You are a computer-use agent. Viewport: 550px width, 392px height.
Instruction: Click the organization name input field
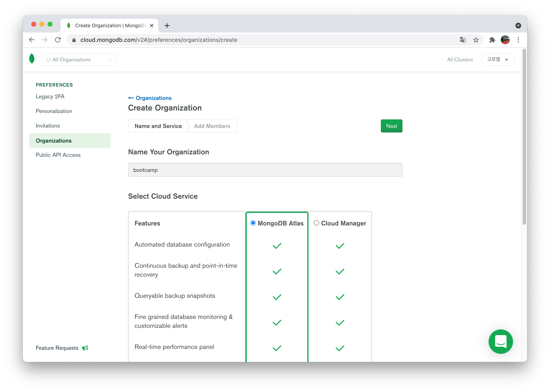(x=265, y=170)
